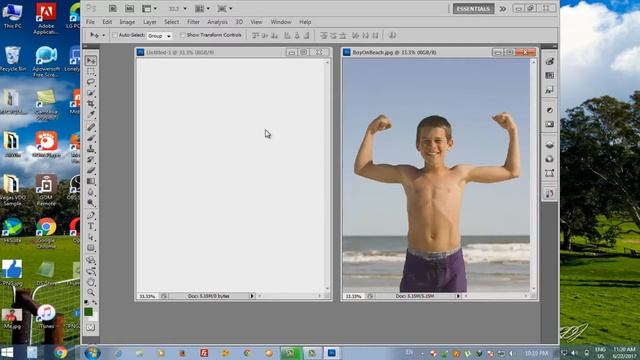The image size is (640, 360).
Task: Select the Eyedropper tool
Action: click(x=91, y=114)
